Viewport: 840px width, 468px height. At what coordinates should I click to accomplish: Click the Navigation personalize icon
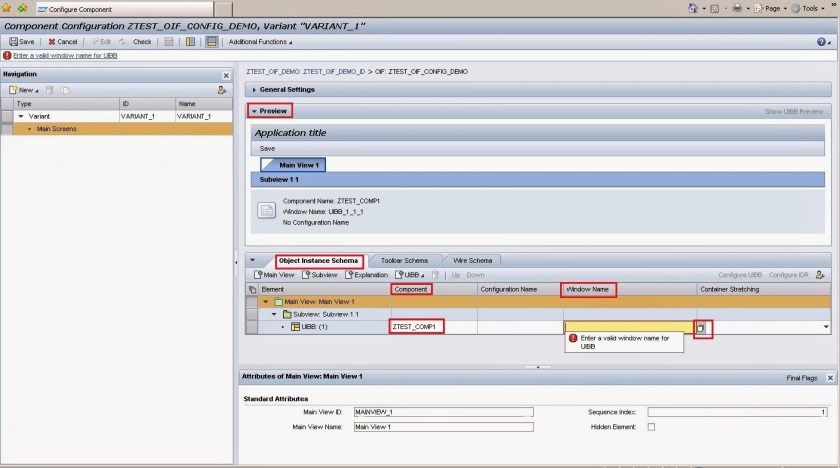[x=221, y=90]
